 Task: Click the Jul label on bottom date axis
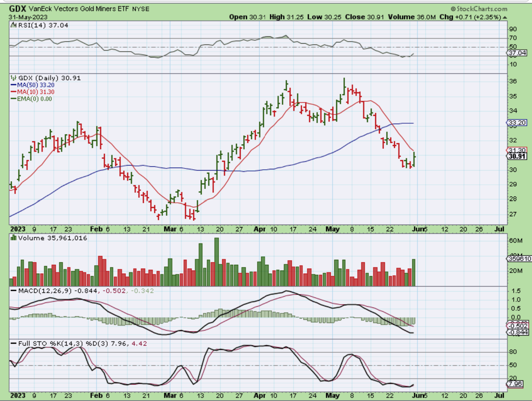(x=499, y=395)
